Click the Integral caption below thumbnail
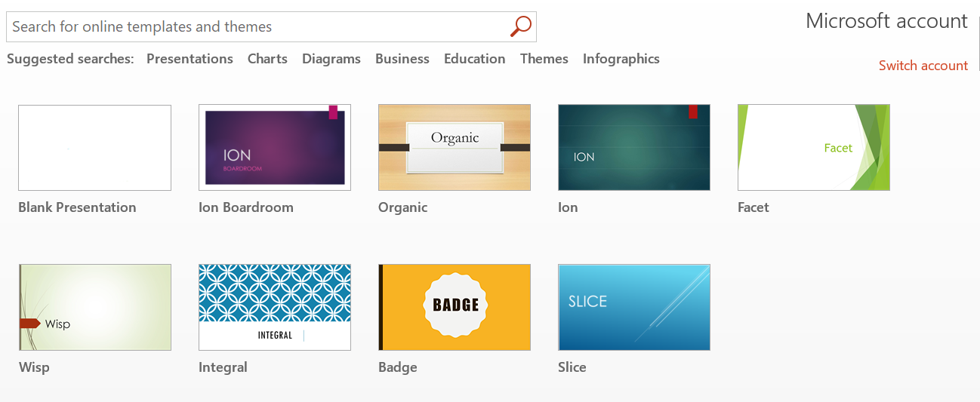The height and width of the screenshot is (402, 980). click(x=223, y=367)
